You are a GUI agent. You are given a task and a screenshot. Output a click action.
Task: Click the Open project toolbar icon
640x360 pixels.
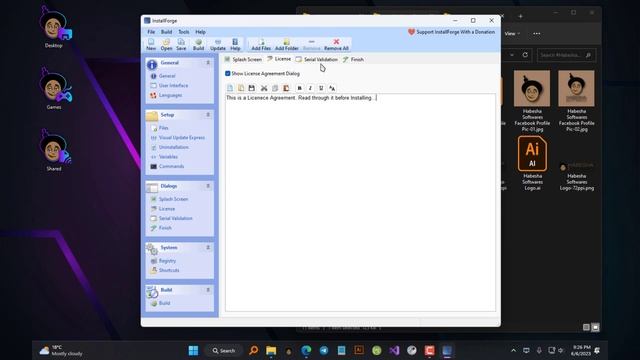pos(166,44)
